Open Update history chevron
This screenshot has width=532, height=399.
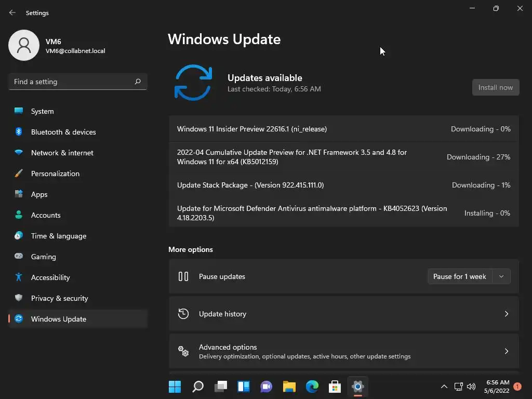tap(506, 314)
